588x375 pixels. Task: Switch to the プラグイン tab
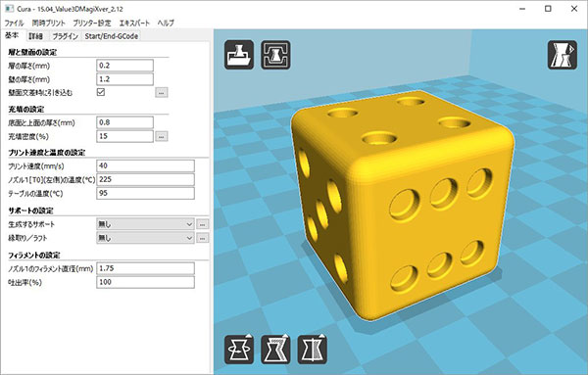click(65, 36)
